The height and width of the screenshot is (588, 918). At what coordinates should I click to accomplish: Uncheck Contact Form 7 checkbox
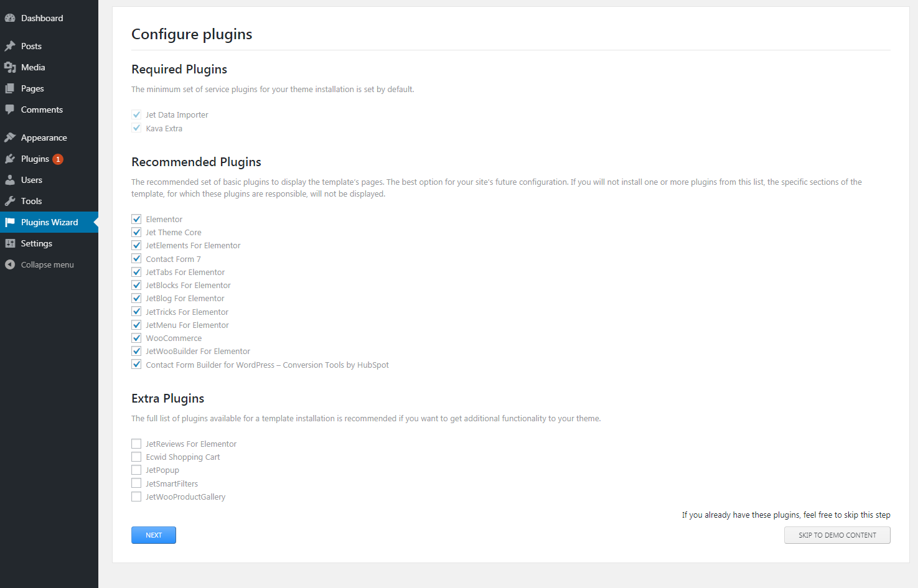(136, 259)
